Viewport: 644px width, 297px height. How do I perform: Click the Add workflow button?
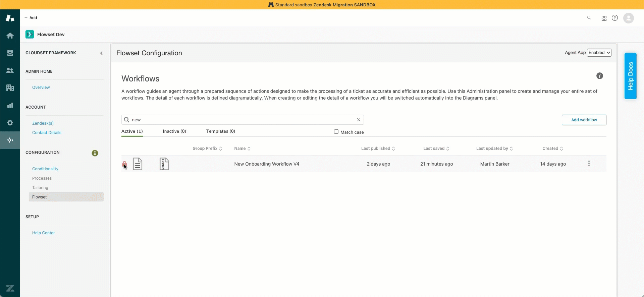(584, 120)
